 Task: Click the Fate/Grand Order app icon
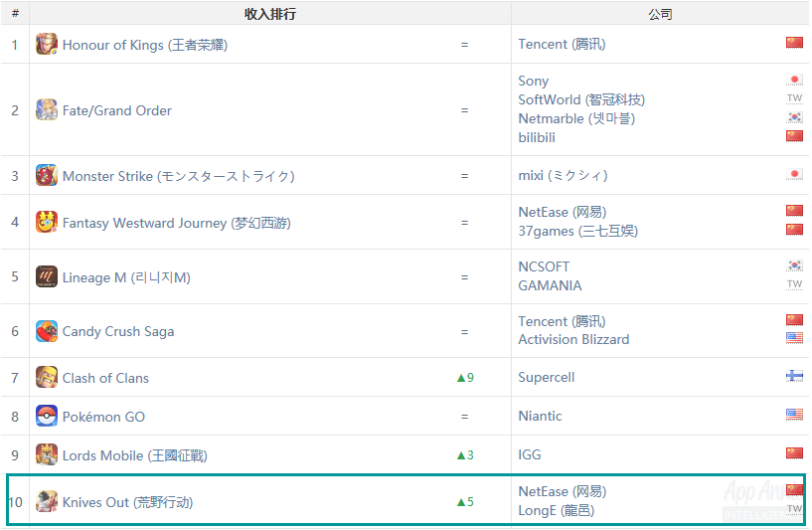click(46, 109)
